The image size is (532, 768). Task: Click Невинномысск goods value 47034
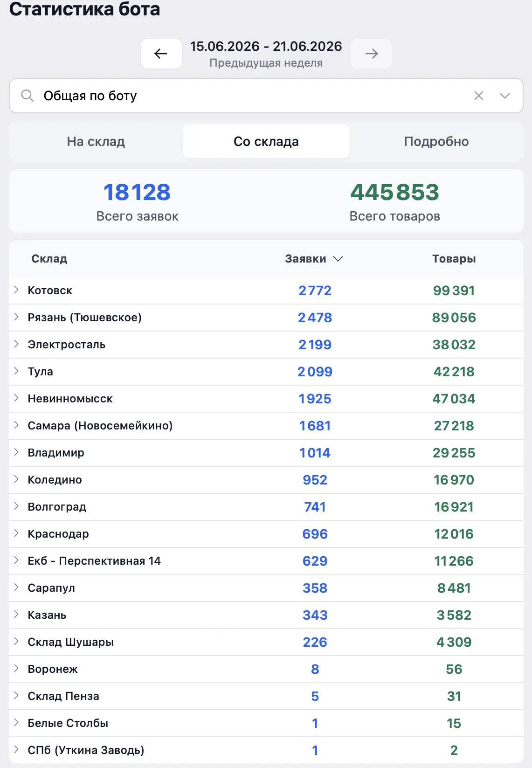pos(454,399)
